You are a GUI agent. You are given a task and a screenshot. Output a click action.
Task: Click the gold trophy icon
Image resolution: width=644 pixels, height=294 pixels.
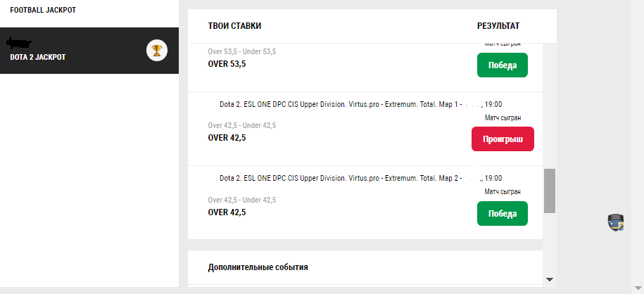[157, 50]
